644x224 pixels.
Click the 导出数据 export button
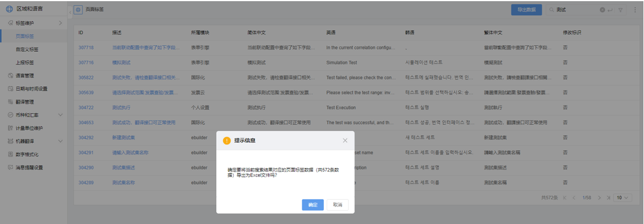pyautogui.click(x=526, y=10)
